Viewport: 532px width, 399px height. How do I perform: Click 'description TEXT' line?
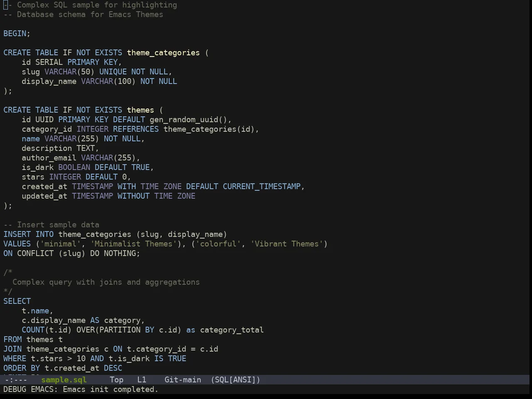coord(60,148)
